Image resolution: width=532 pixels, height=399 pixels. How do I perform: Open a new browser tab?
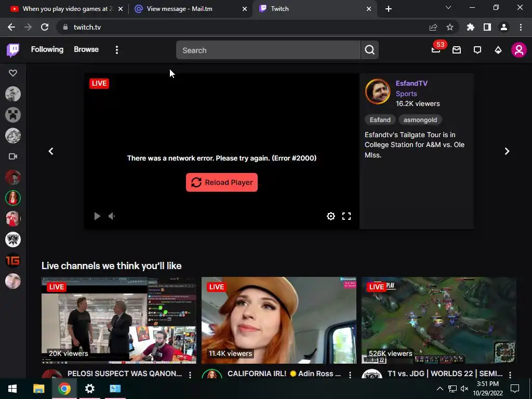[x=389, y=9]
